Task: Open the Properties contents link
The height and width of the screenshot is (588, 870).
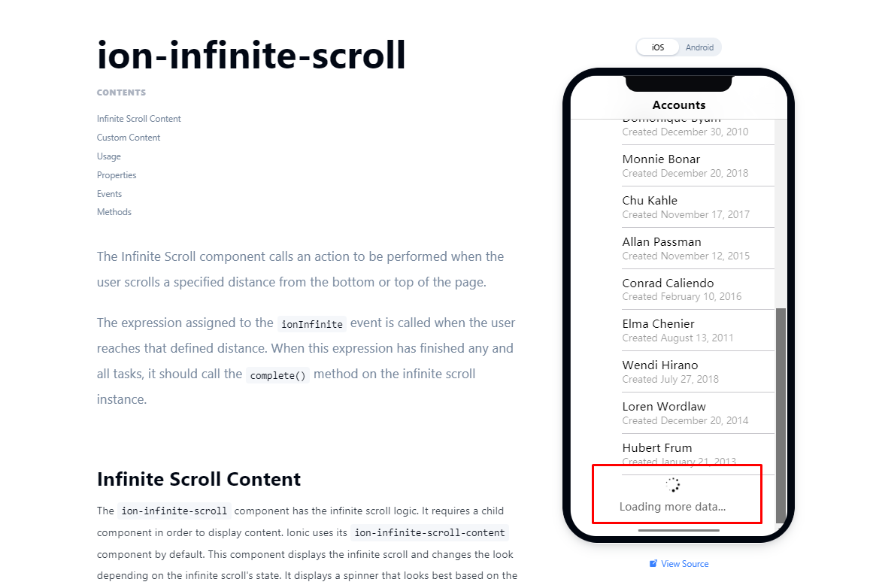Action: tap(117, 175)
